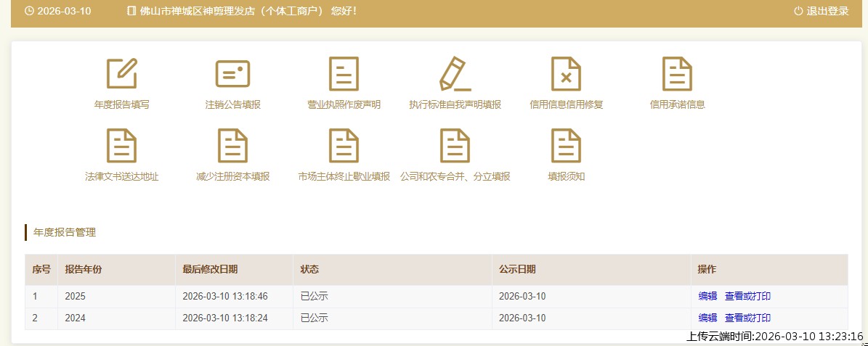868x346 pixels.
Task: Open the 填报须知 document icon
Action: 566,146
